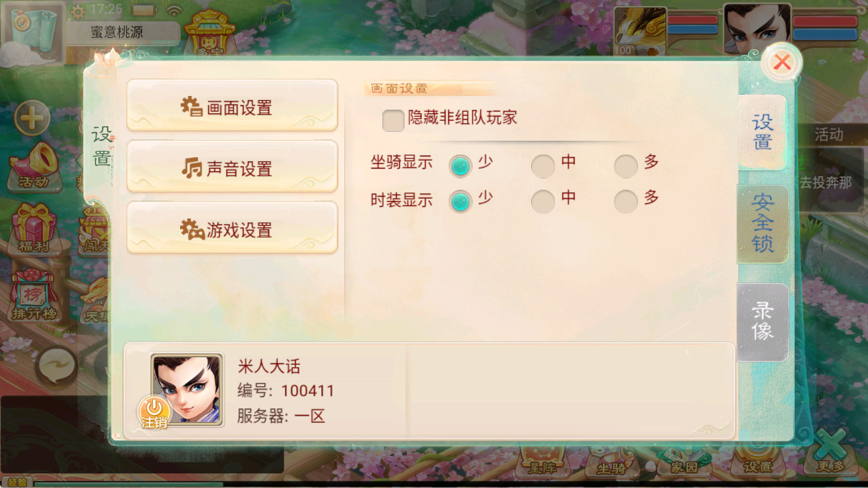Select 多 for 时装显示
The height and width of the screenshot is (488, 868).
click(626, 201)
